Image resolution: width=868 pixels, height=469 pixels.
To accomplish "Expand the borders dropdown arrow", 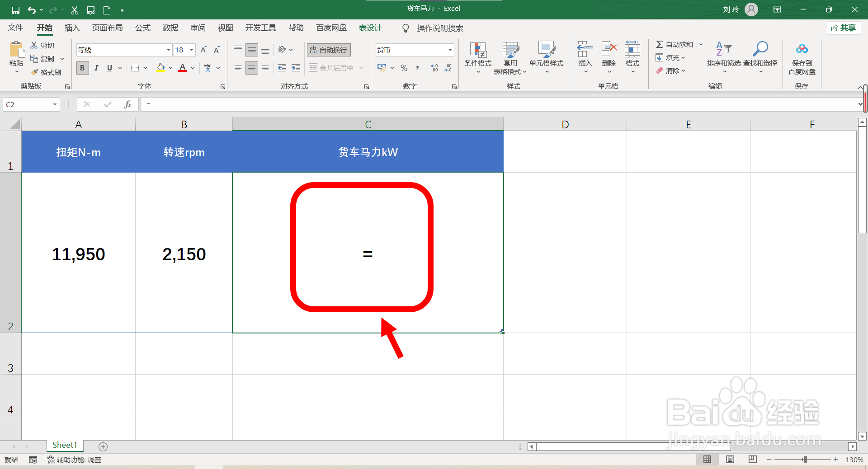I will [x=145, y=68].
